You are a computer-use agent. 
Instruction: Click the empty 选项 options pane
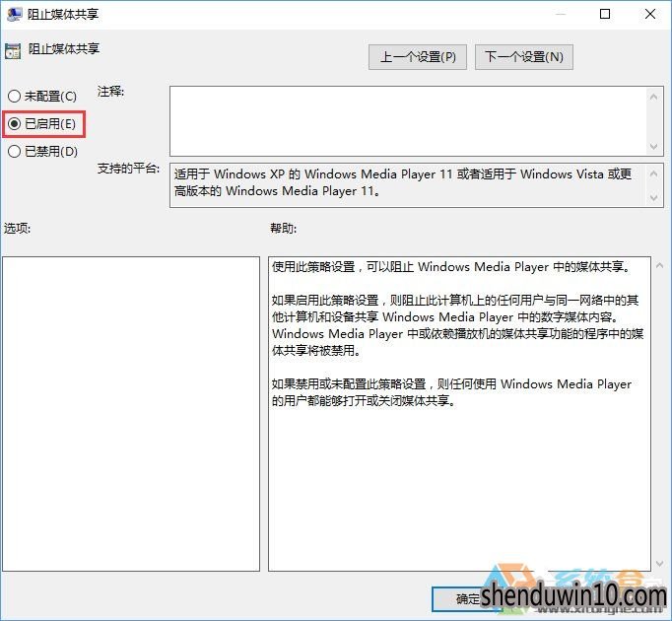point(131,414)
